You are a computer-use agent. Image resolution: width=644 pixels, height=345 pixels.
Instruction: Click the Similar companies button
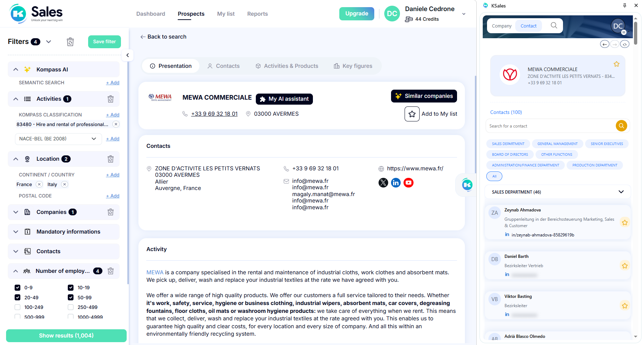coord(424,96)
